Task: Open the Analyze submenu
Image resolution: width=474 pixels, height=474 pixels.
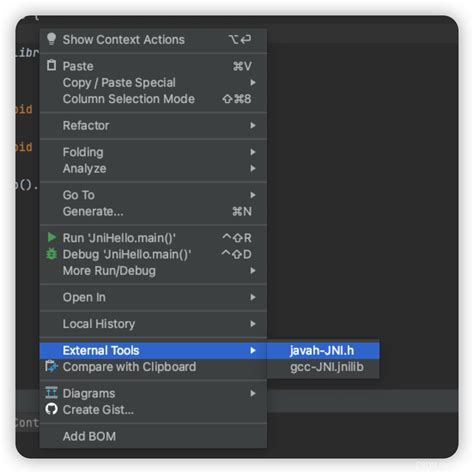Action: click(x=153, y=168)
